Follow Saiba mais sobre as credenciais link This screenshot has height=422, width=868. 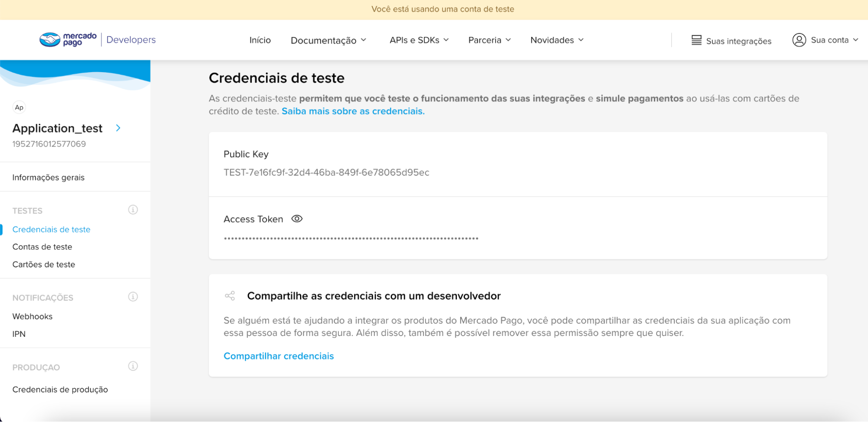tap(353, 111)
